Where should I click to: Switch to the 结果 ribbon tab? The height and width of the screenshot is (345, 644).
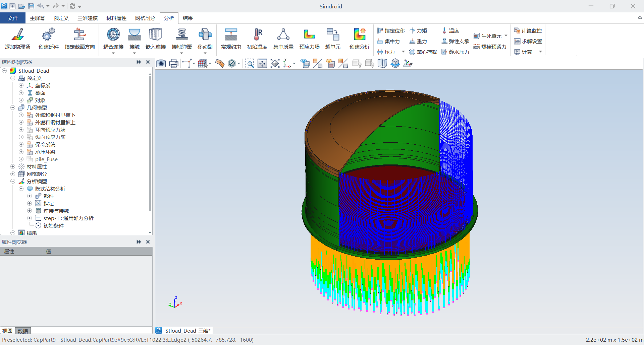(x=188, y=18)
